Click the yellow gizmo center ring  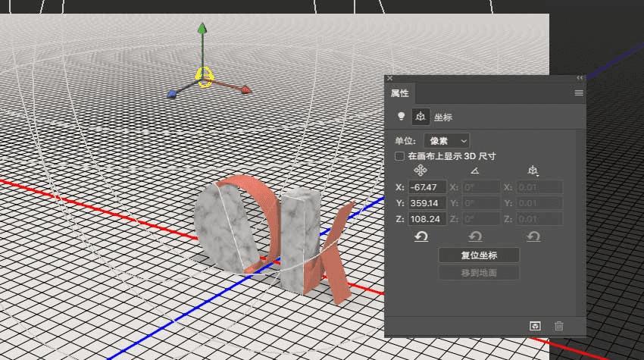[204, 77]
